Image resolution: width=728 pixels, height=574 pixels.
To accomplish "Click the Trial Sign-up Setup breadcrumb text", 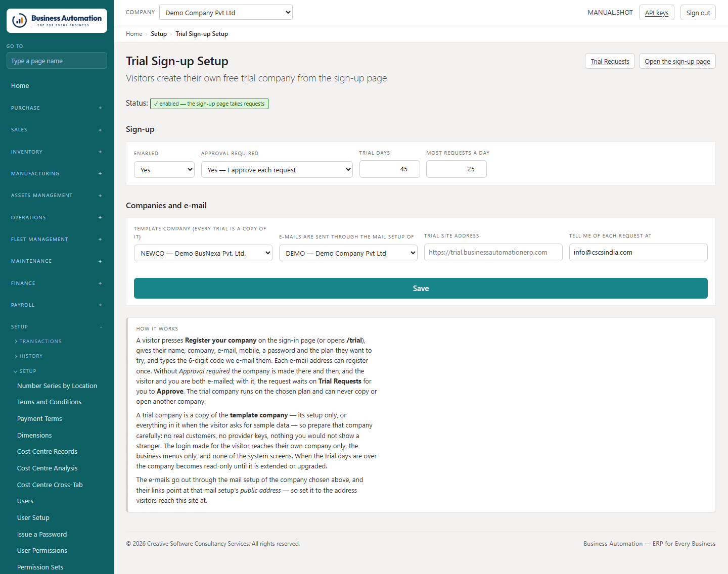I will [x=202, y=34].
